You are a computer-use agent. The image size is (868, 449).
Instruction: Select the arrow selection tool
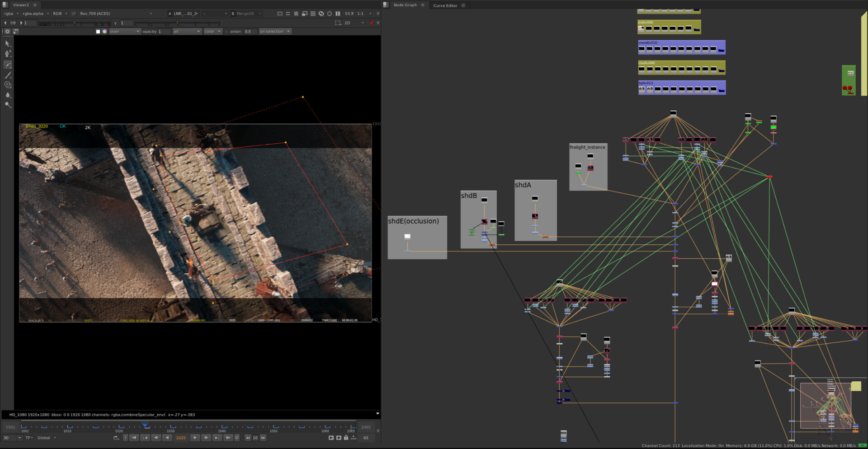tap(7, 44)
